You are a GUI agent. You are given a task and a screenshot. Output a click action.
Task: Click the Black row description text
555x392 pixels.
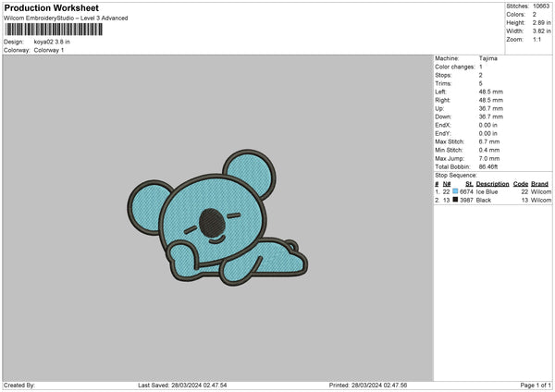click(x=486, y=200)
